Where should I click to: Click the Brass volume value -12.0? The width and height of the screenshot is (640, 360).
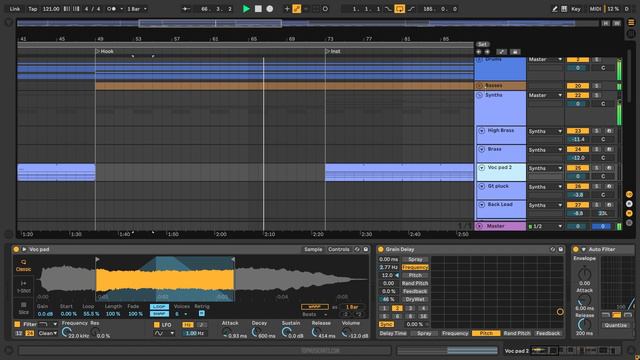[578, 158]
